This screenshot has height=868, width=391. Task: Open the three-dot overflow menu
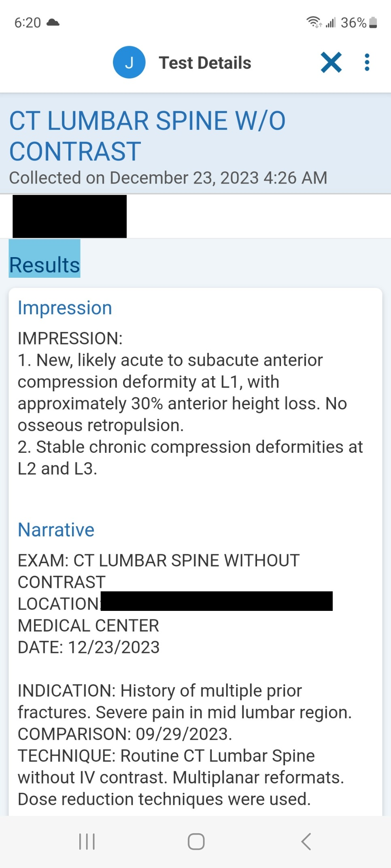coord(367,63)
